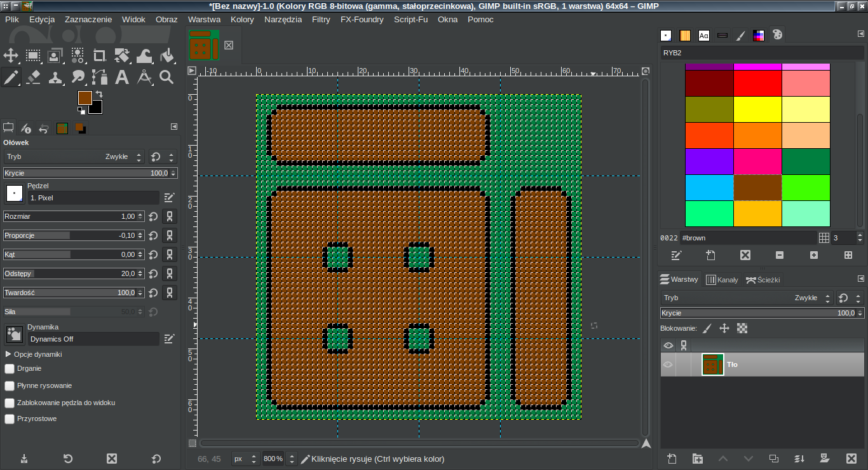This screenshot has height=470, width=868.
Task: Delete selected palette color entry
Action: click(745, 255)
